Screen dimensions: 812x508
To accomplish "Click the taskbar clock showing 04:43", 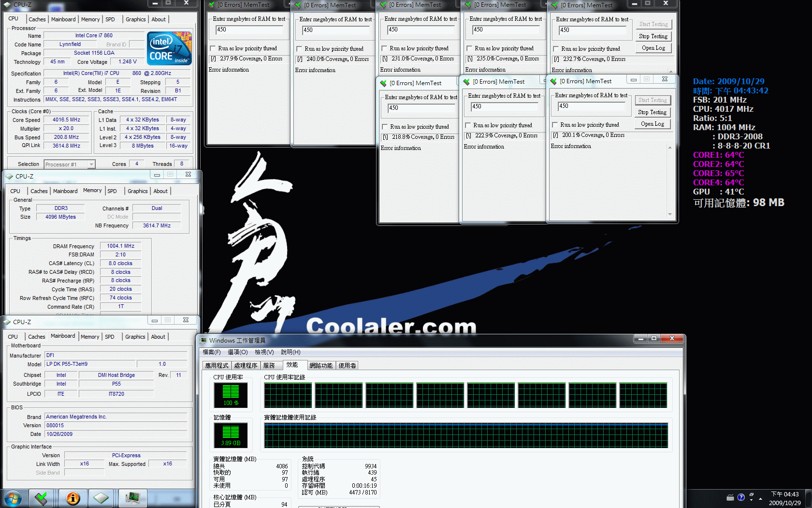I will (x=784, y=498).
